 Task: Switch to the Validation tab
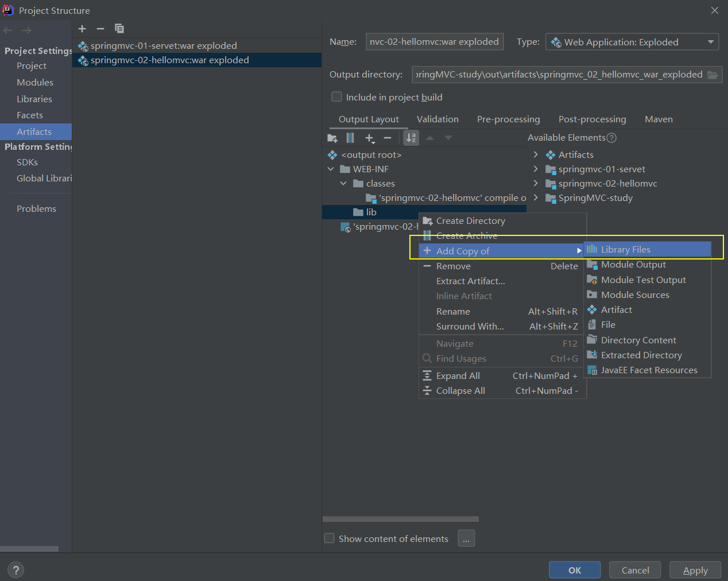437,119
